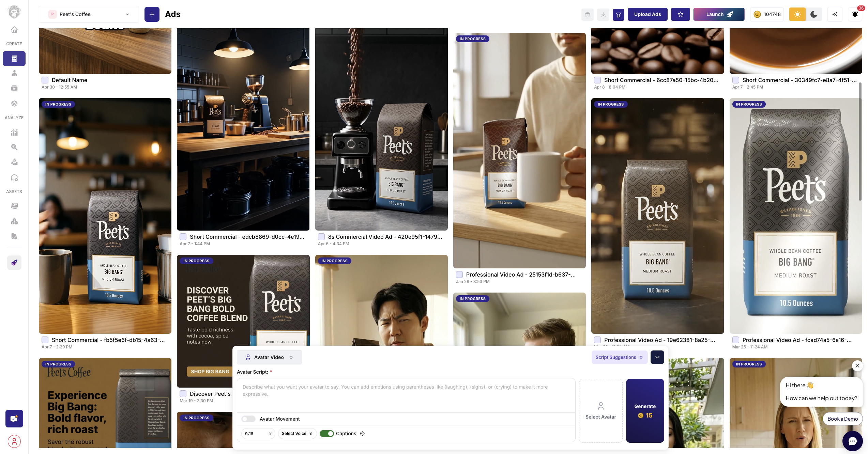Screen dimensions: 868x454
Task: Open the Peet's Coffee brand dropdown
Action: pyautogui.click(x=89, y=14)
